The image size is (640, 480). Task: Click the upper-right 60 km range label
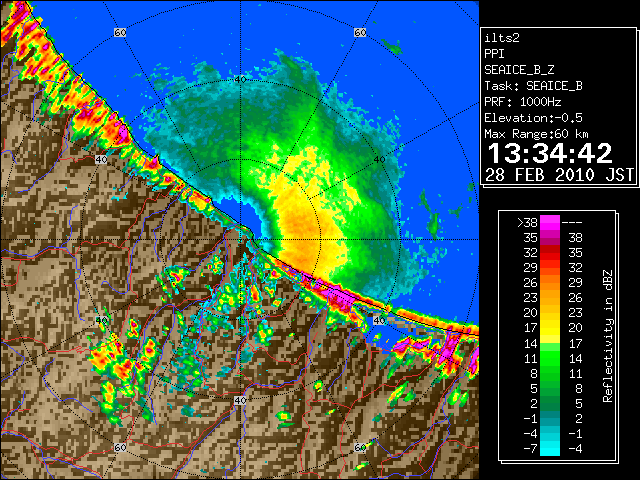(360, 32)
